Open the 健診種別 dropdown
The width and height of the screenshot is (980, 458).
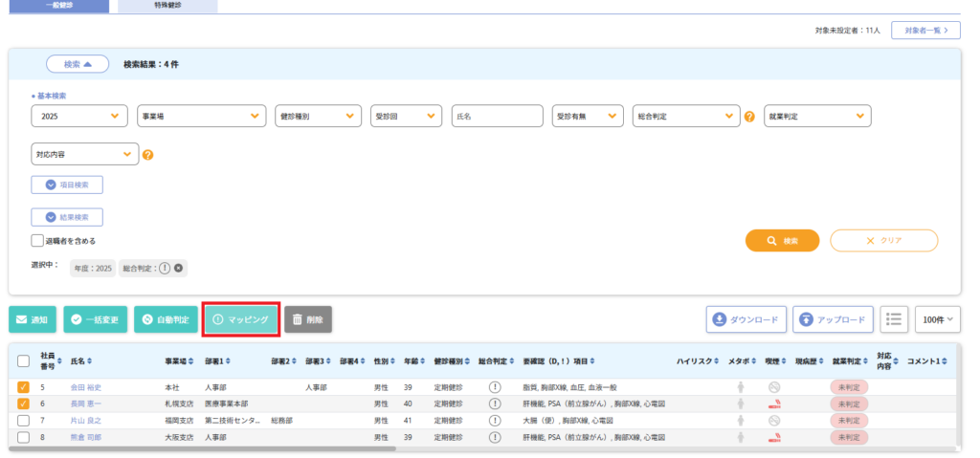click(318, 116)
